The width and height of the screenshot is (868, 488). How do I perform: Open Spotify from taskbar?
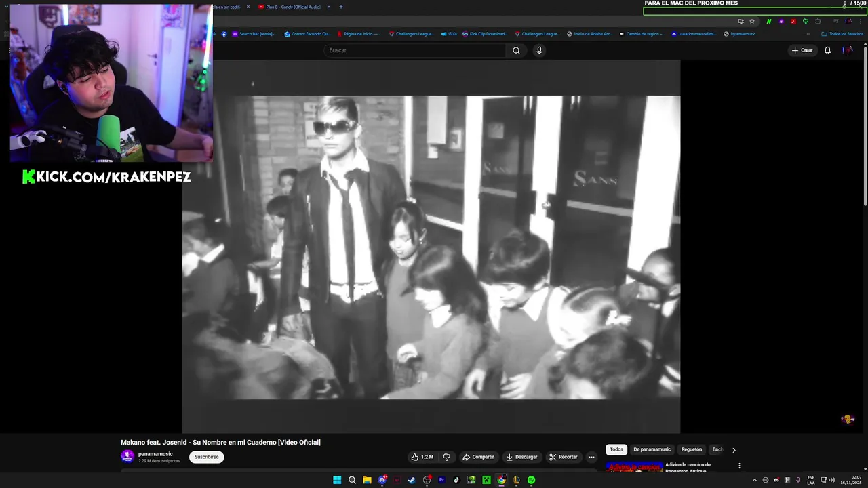531,480
